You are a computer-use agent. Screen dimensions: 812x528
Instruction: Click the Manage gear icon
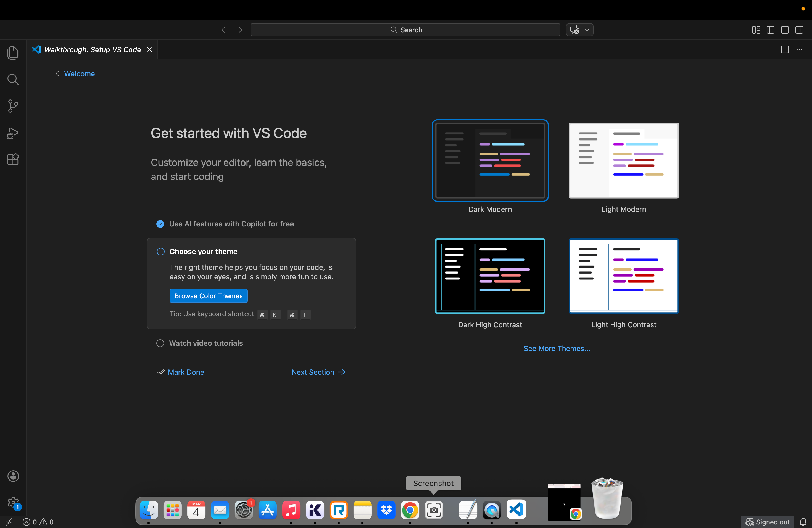13,502
